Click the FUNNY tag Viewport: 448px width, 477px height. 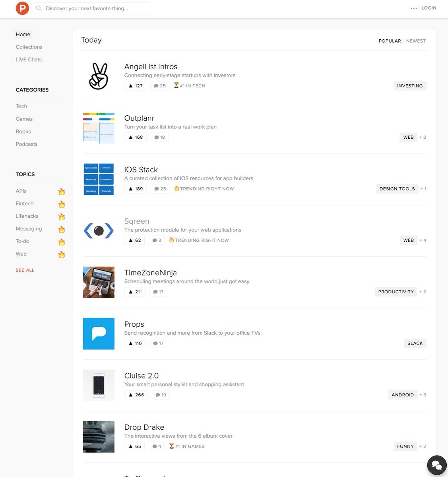(x=405, y=446)
